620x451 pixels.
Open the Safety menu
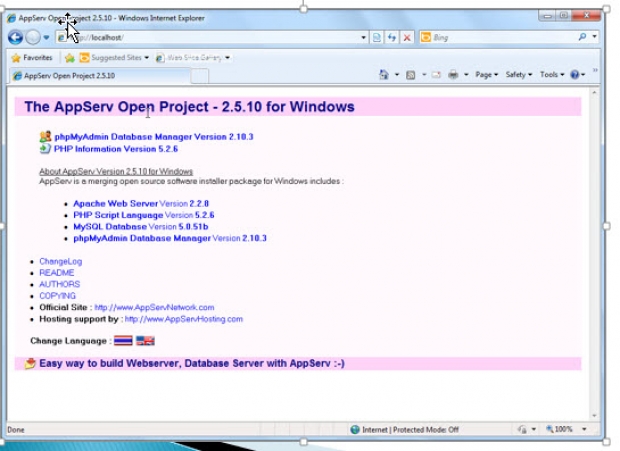[519, 75]
